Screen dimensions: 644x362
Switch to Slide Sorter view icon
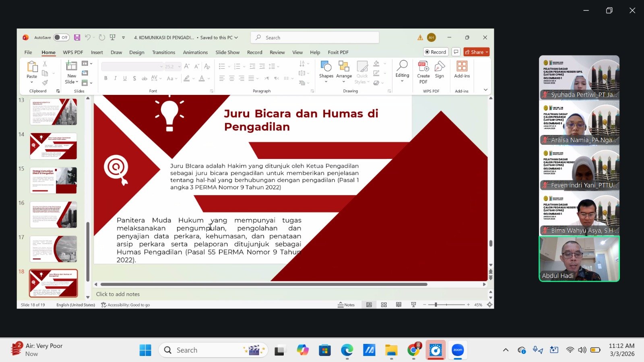[x=384, y=304]
